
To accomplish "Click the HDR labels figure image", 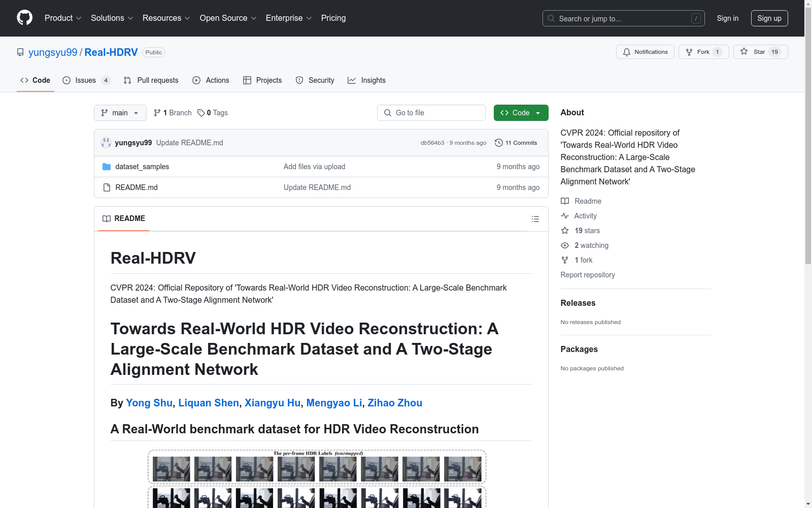I will point(317,479).
